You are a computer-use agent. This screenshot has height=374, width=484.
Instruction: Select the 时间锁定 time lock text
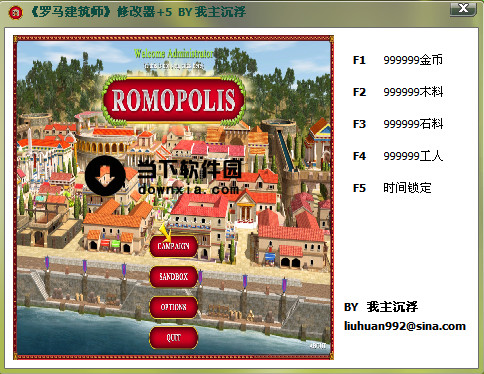pos(407,188)
